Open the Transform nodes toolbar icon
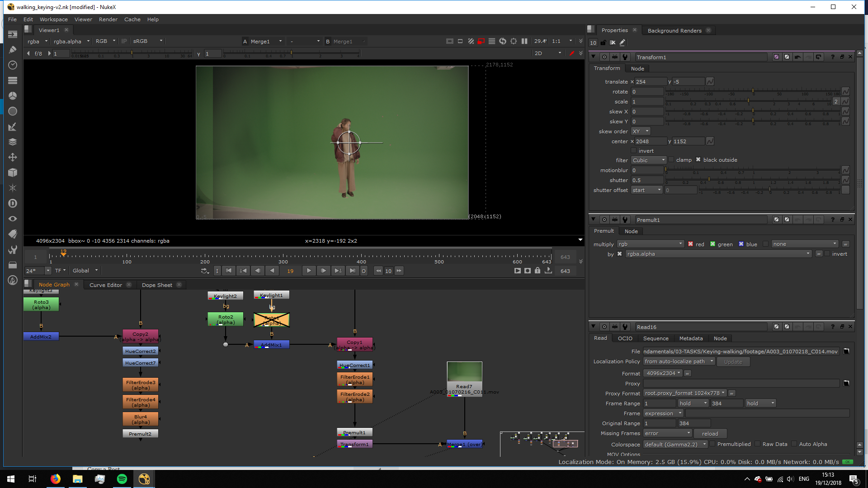Screen dimensions: 868x488 pyautogui.click(x=13, y=157)
